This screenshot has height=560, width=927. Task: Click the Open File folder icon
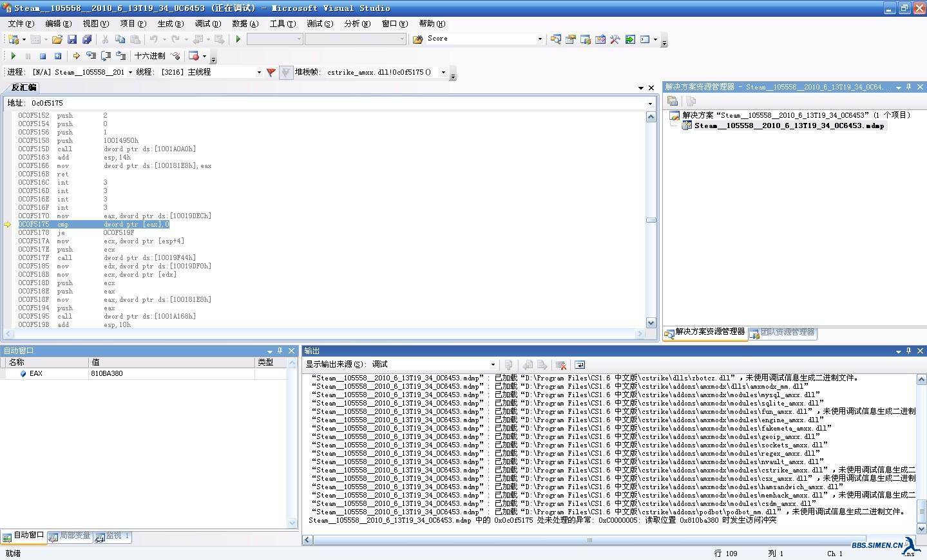click(57, 39)
